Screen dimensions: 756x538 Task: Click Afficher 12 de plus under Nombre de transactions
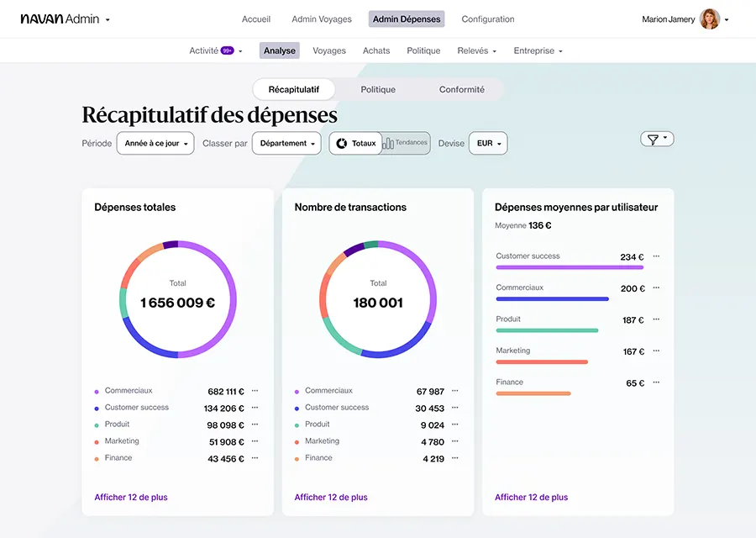point(330,497)
